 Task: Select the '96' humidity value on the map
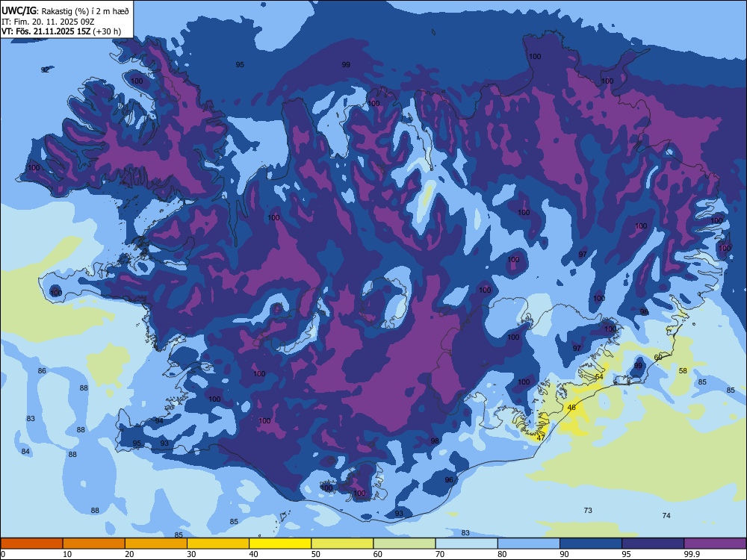pyautogui.click(x=449, y=479)
